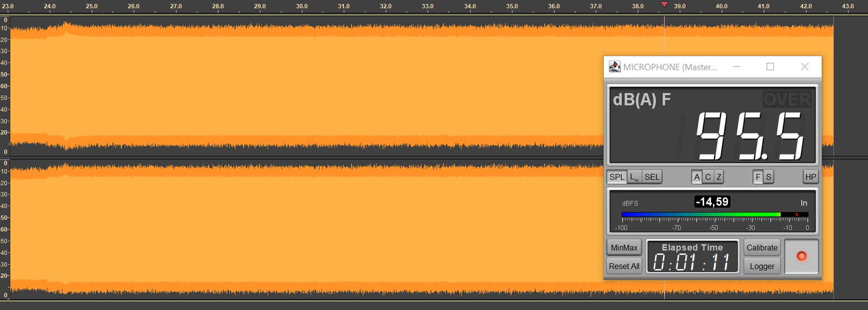
Task: Click the 30.0 mark on the time ruler
Action: coord(302,6)
